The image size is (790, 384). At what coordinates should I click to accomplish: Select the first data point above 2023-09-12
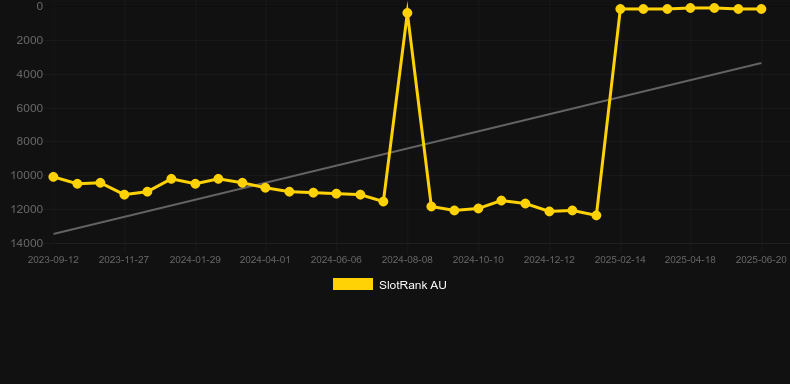pyautogui.click(x=53, y=177)
